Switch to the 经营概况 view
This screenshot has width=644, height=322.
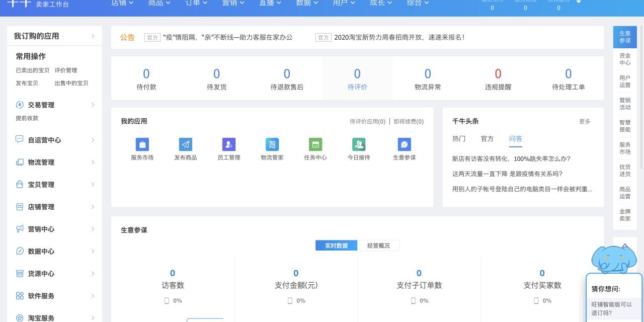378,246
